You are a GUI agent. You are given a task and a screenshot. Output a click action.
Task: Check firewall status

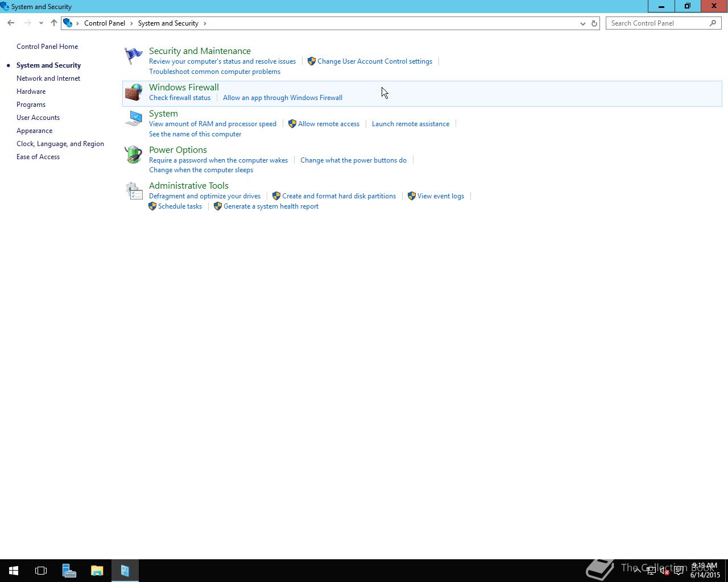(x=180, y=98)
